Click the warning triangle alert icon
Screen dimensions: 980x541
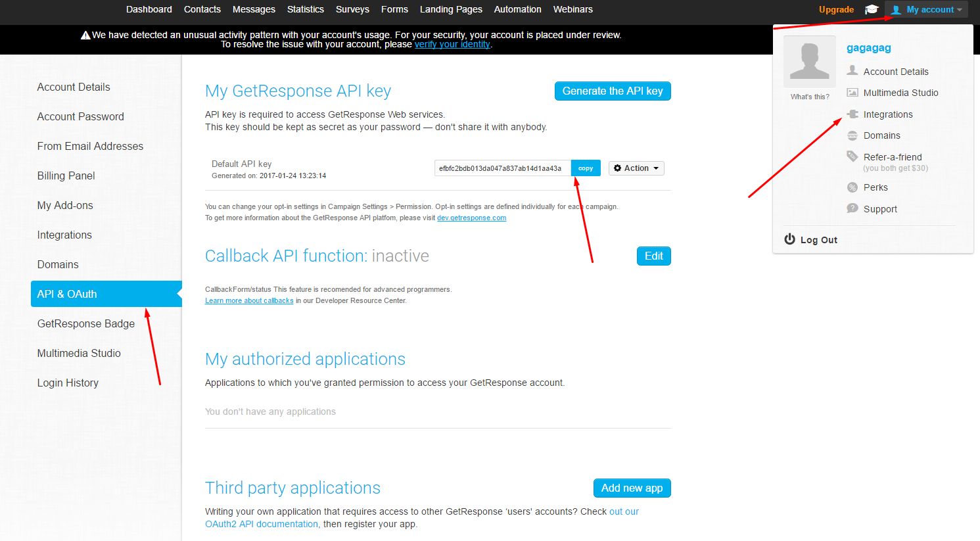pyautogui.click(x=85, y=35)
